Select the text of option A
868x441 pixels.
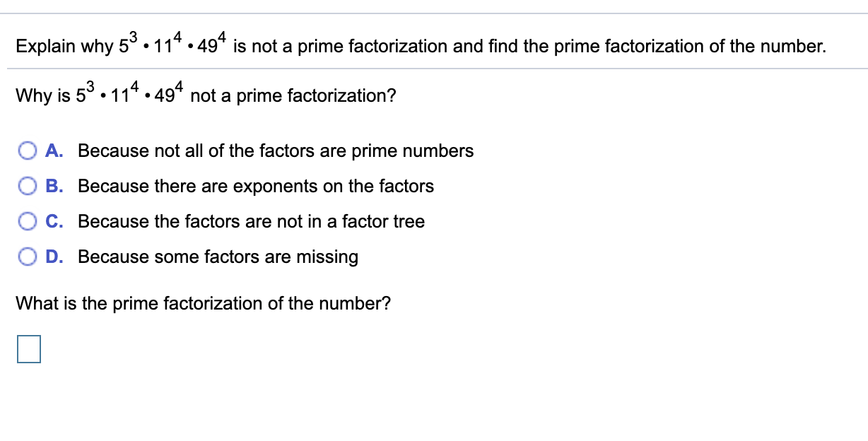[x=276, y=151]
